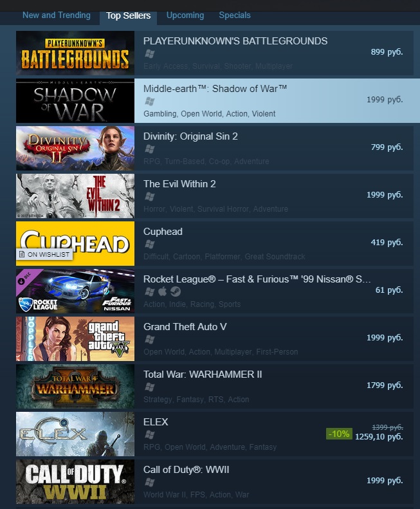Open the Total War: WARHAMMER II title
This screenshot has width=420, height=509.
click(x=203, y=375)
